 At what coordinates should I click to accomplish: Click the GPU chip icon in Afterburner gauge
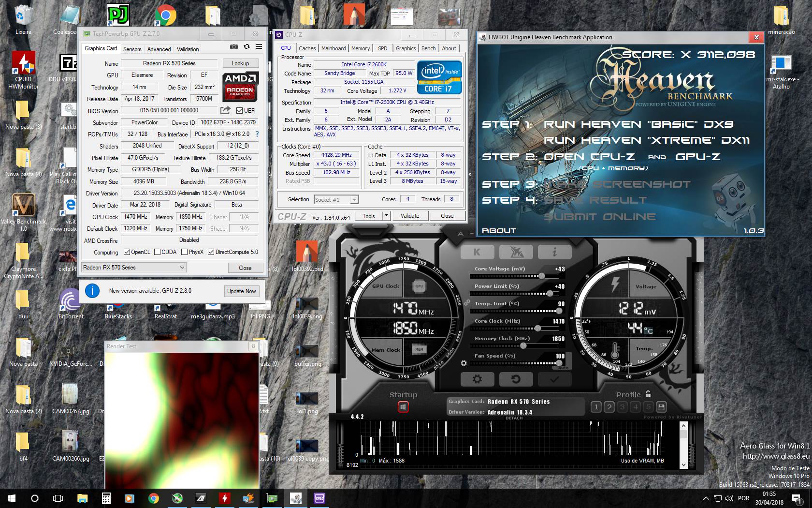[419, 286]
